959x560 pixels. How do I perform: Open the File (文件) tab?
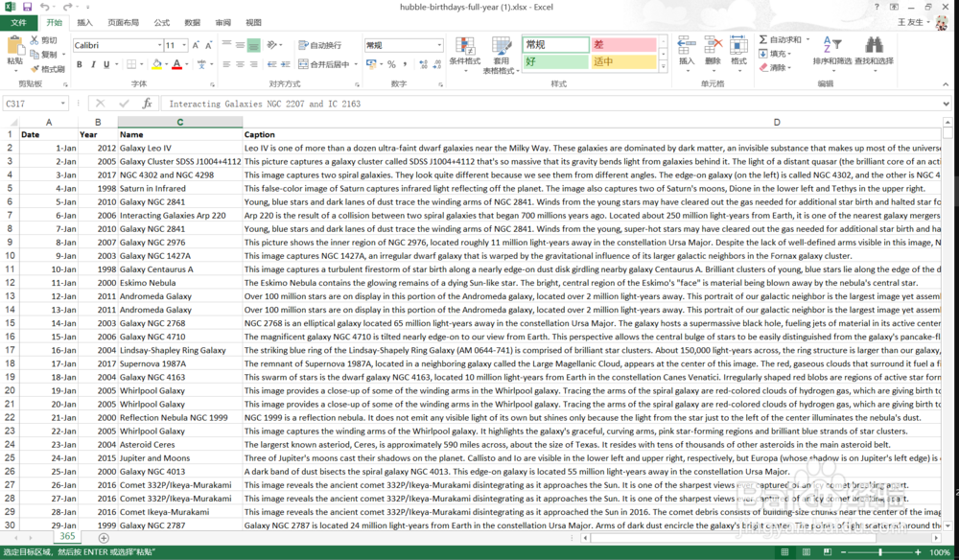[18, 23]
